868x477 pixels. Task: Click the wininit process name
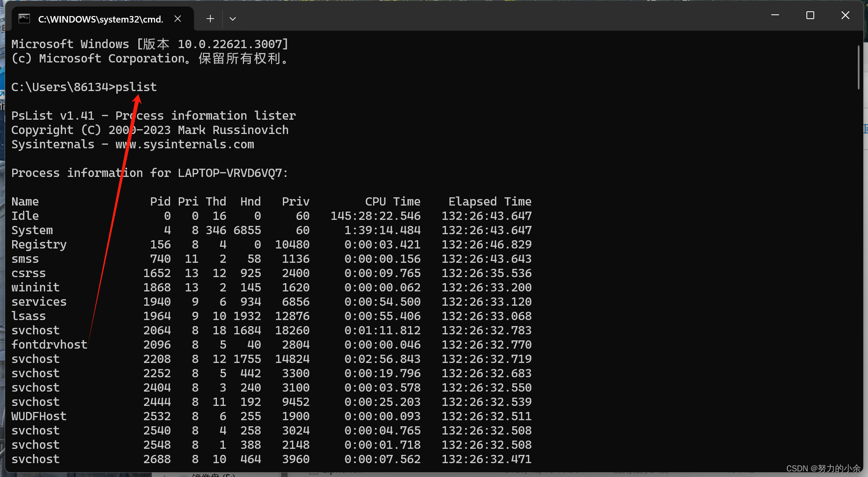click(36, 288)
